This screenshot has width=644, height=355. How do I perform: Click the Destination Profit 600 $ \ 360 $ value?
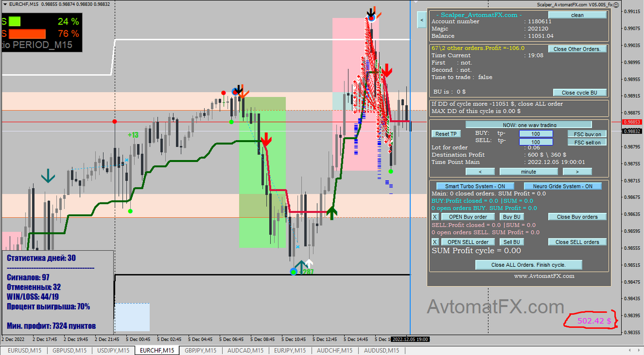coord(547,155)
